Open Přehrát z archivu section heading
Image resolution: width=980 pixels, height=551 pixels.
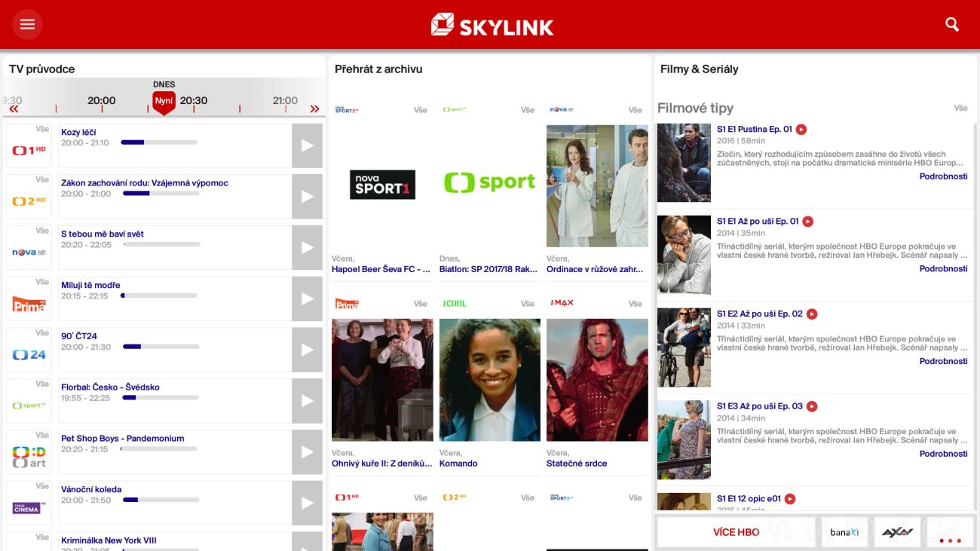(x=378, y=69)
